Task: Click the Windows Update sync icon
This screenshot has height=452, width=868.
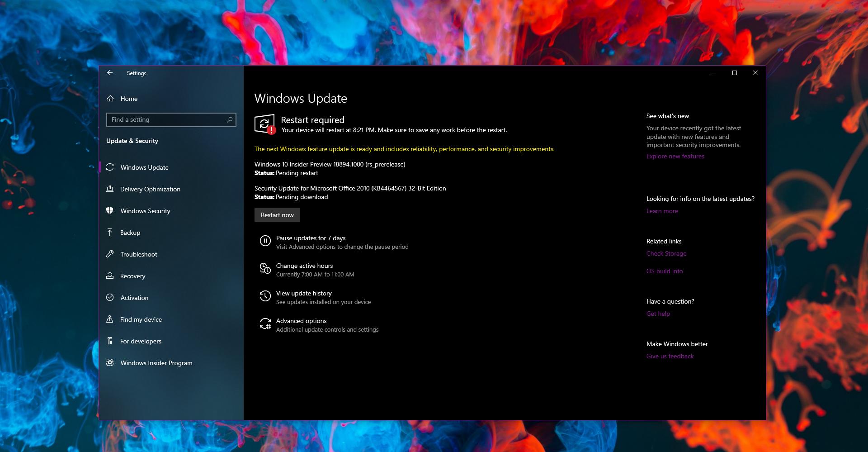Action: tap(110, 167)
